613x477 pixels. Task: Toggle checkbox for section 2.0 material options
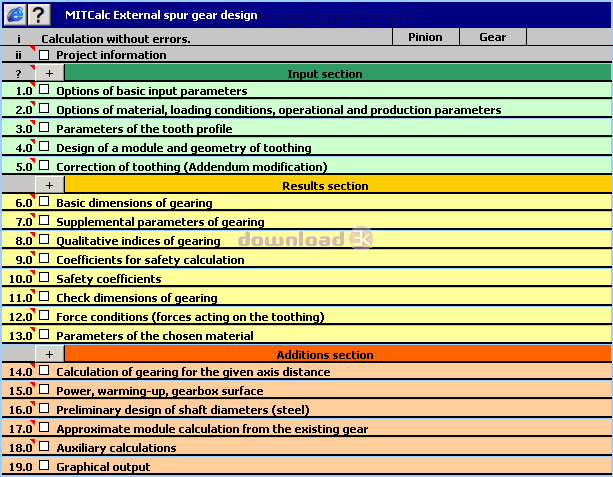click(44, 108)
